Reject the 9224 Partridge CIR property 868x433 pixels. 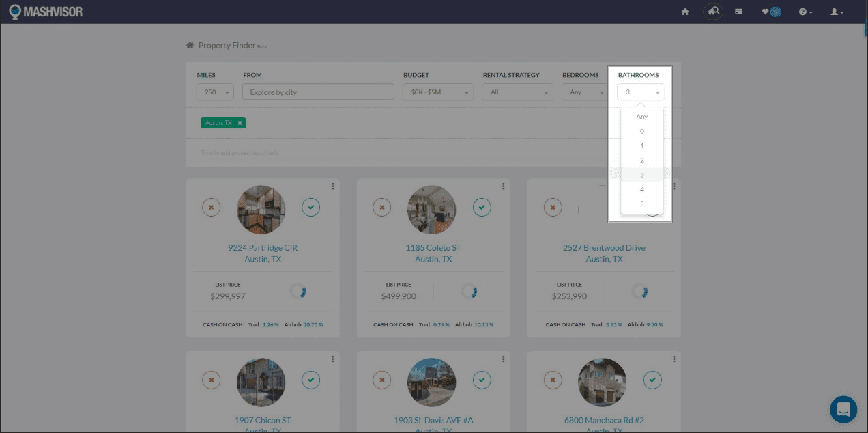pyautogui.click(x=211, y=207)
